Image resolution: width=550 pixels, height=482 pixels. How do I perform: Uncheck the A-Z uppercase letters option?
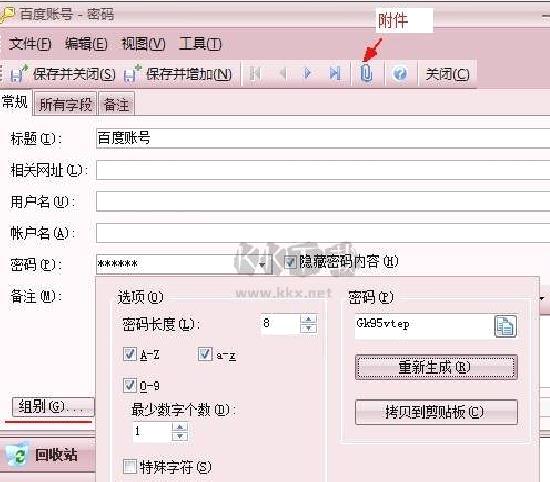[x=130, y=354]
